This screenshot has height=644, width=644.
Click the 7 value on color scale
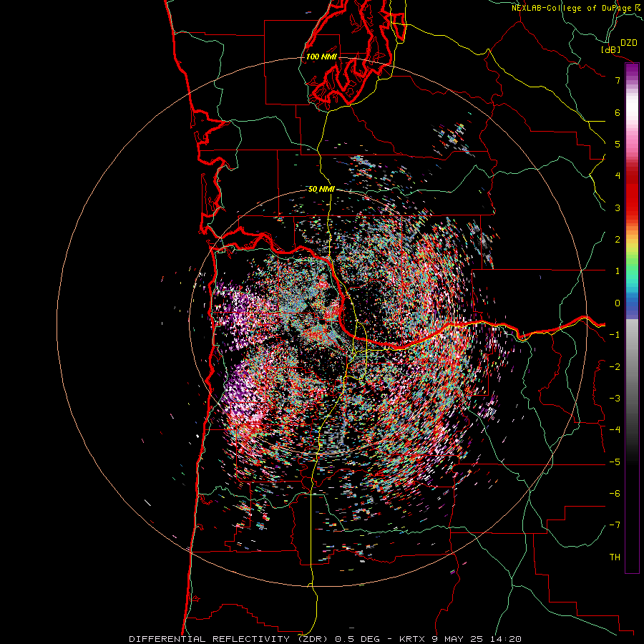pyautogui.click(x=618, y=80)
